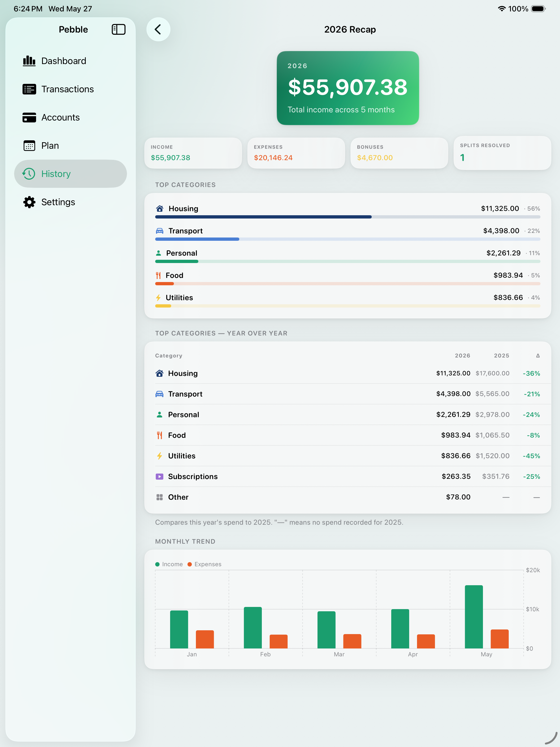Click the Food progress bar
Viewport: 560px width, 747px height.
(x=348, y=284)
